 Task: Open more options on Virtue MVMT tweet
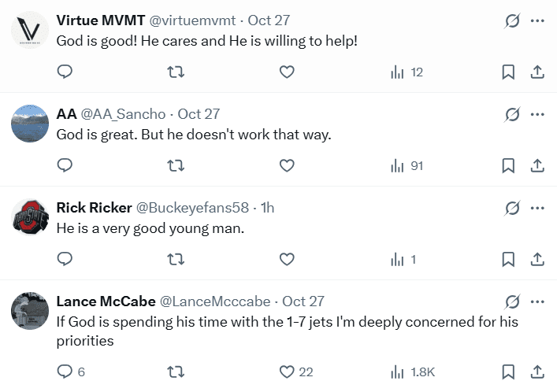(538, 21)
